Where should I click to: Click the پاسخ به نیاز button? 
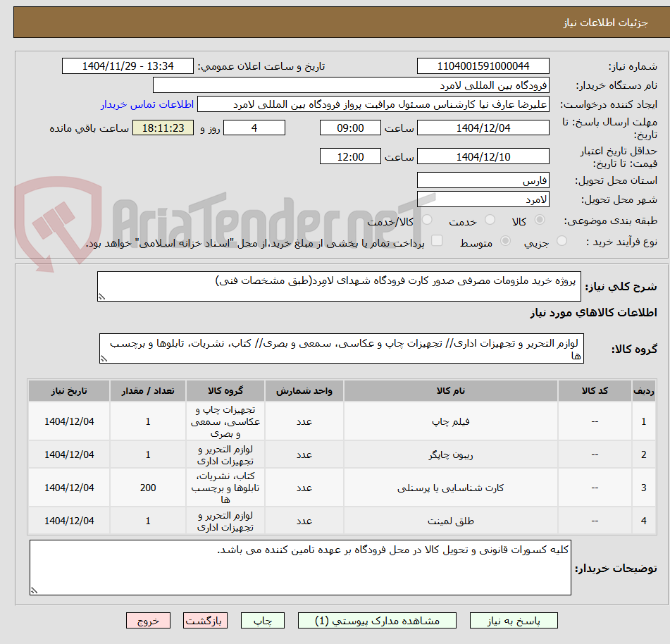(513, 621)
